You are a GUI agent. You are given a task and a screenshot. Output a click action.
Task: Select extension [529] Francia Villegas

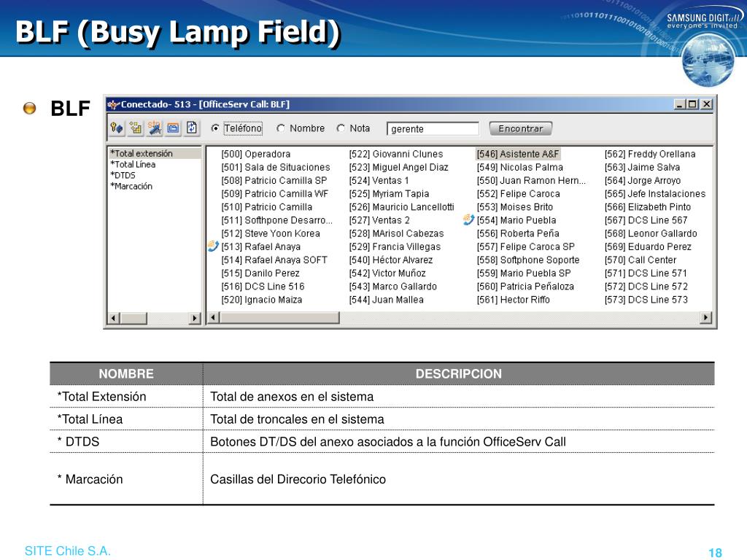[395, 246]
